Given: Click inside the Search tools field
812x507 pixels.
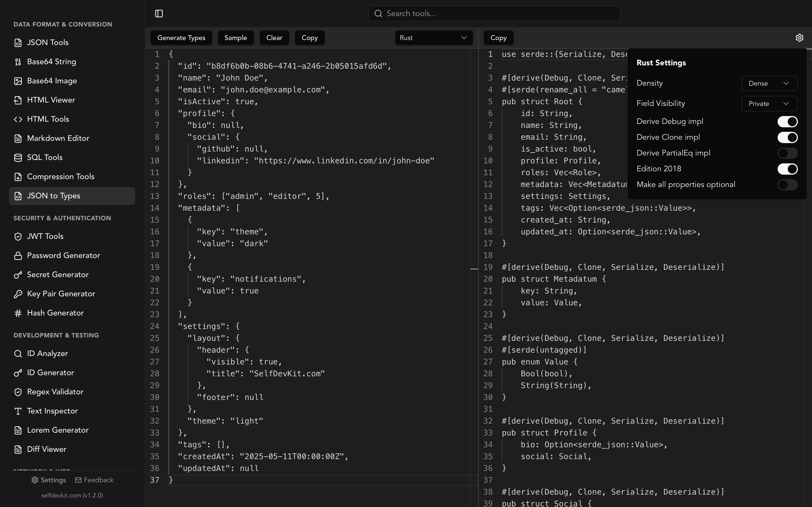Looking at the screenshot, I should (x=494, y=14).
